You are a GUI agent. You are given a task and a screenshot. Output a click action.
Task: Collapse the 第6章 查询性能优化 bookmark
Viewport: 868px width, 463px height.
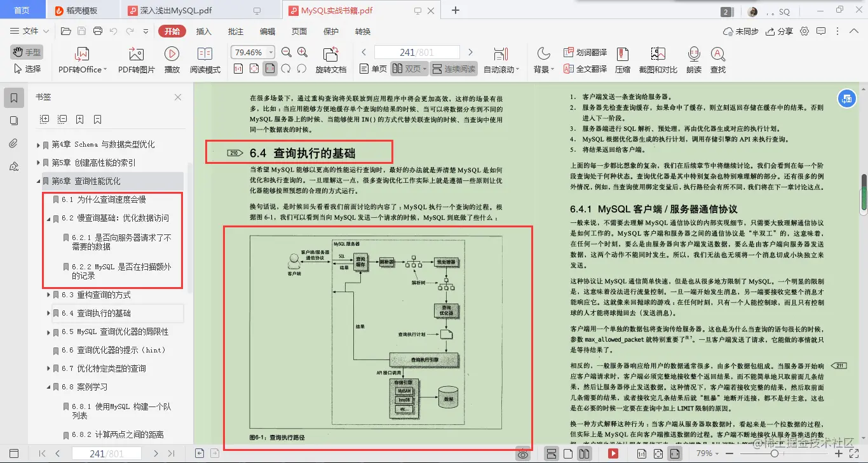(x=38, y=182)
